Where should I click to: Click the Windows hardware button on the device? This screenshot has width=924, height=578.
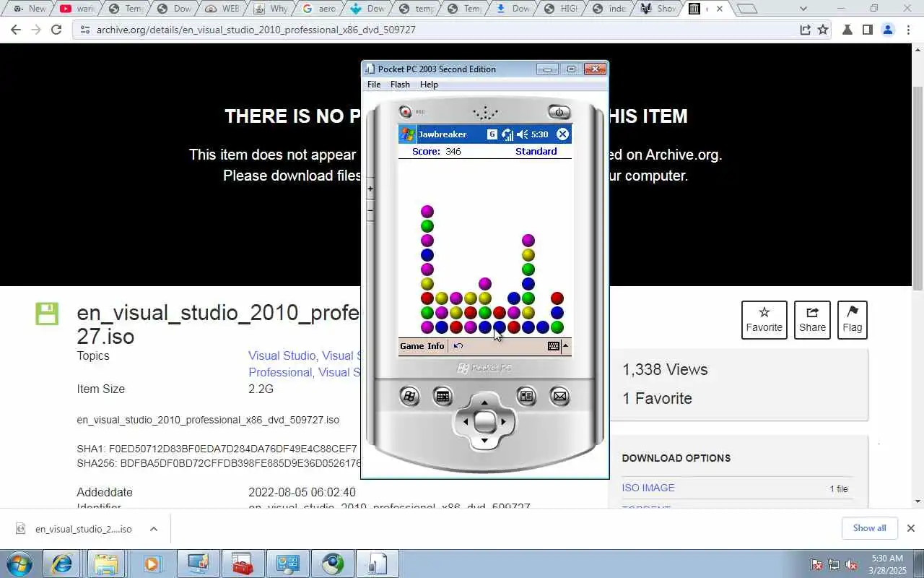[409, 396]
